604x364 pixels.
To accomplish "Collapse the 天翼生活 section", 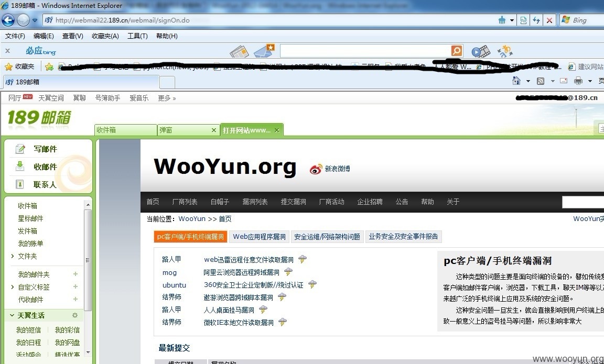I will 12,315.
